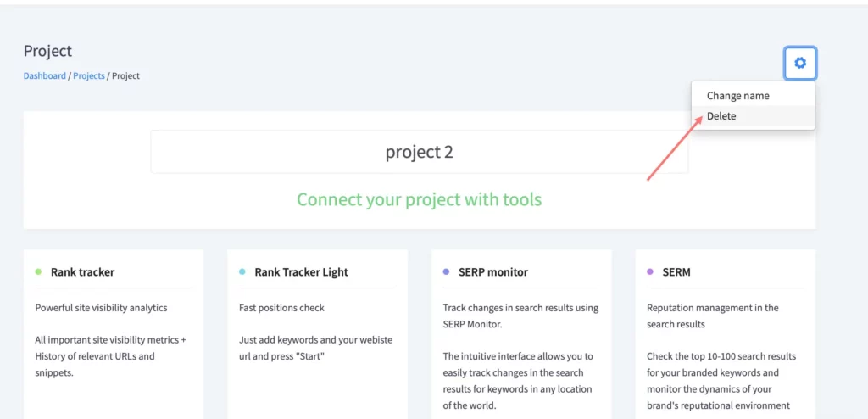Click the cyan dot beside Rank Tracker Light
The height and width of the screenshot is (419, 868).
tap(242, 272)
